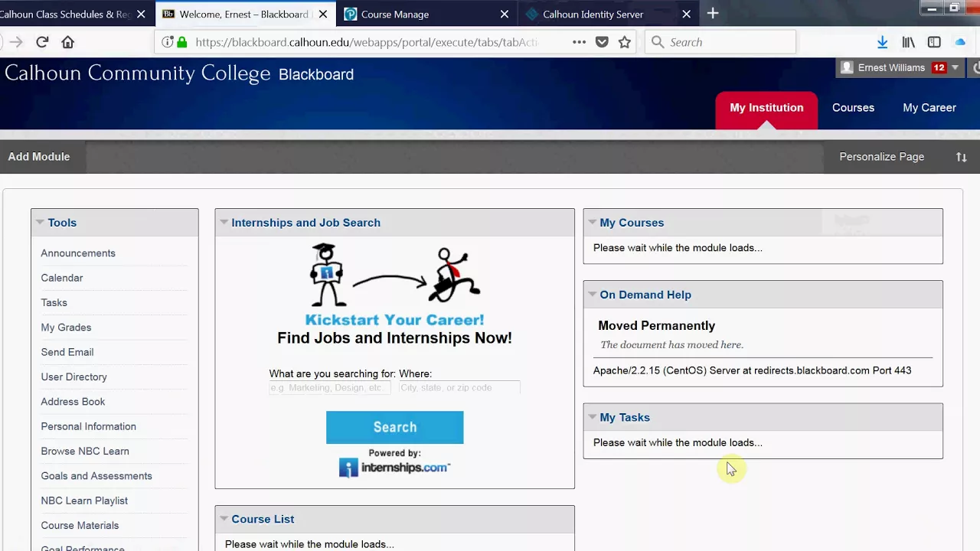Collapse the My Tasks module
The width and height of the screenshot is (980, 551).
coord(592,417)
